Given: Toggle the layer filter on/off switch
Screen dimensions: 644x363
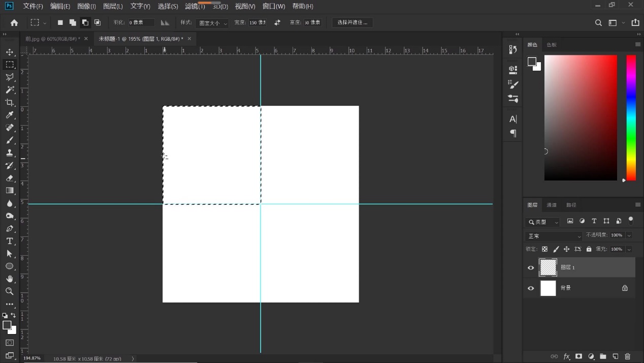Looking at the screenshot, I should pos(631,221).
